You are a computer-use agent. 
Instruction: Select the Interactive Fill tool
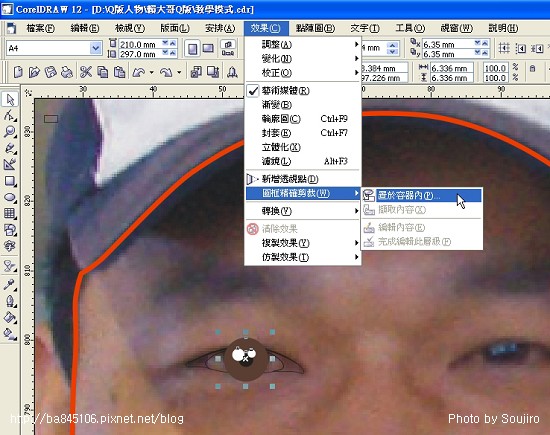click(10, 334)
